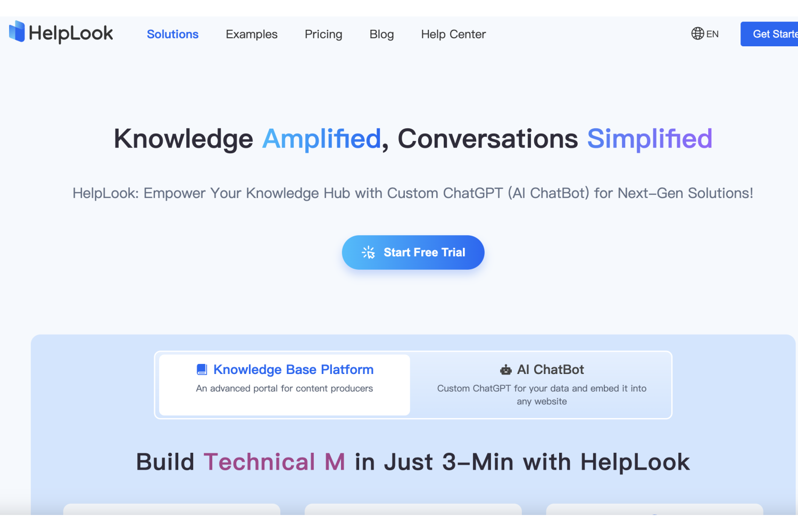
Task: Visit the Blog link
Action: pos(381,34)
